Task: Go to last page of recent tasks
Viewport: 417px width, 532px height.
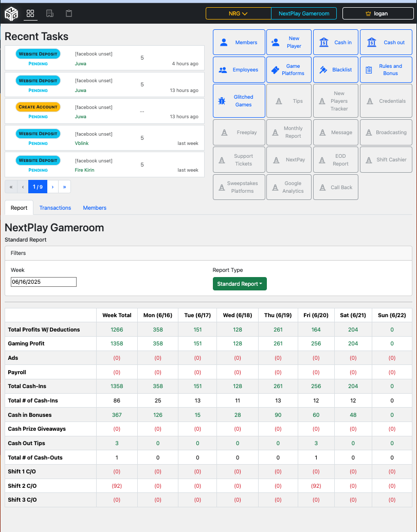Action: [64, 187]
